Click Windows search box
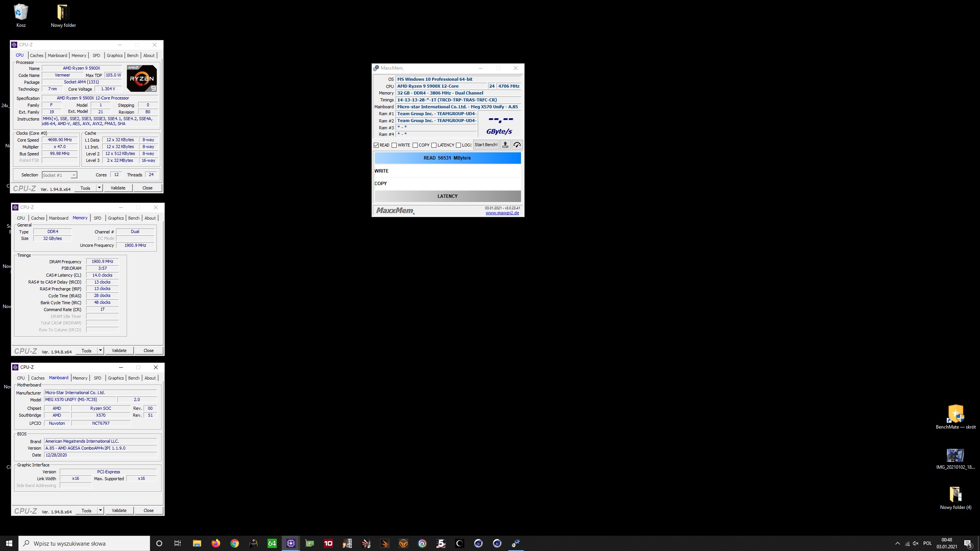Viewport: 980px width, 551px height. 84,543
